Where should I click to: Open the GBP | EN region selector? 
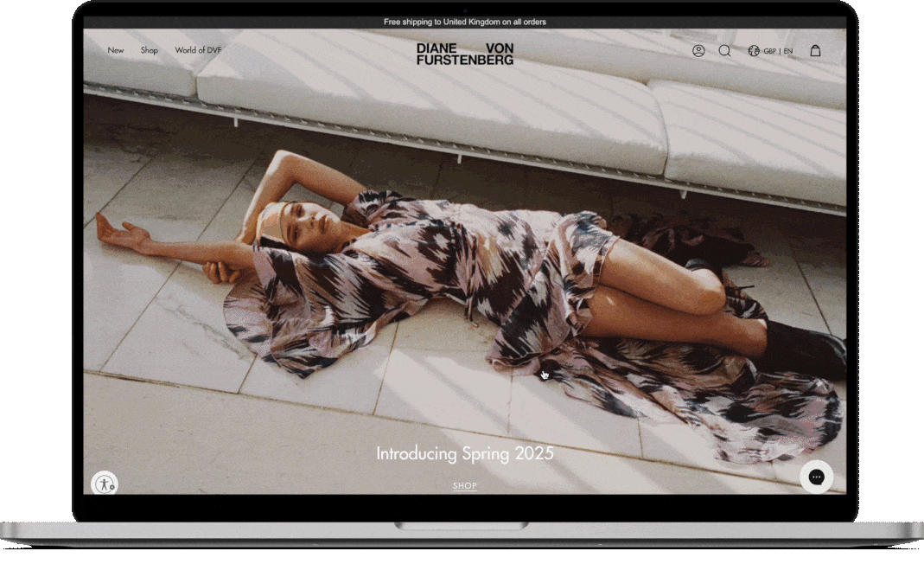(771, 51)
